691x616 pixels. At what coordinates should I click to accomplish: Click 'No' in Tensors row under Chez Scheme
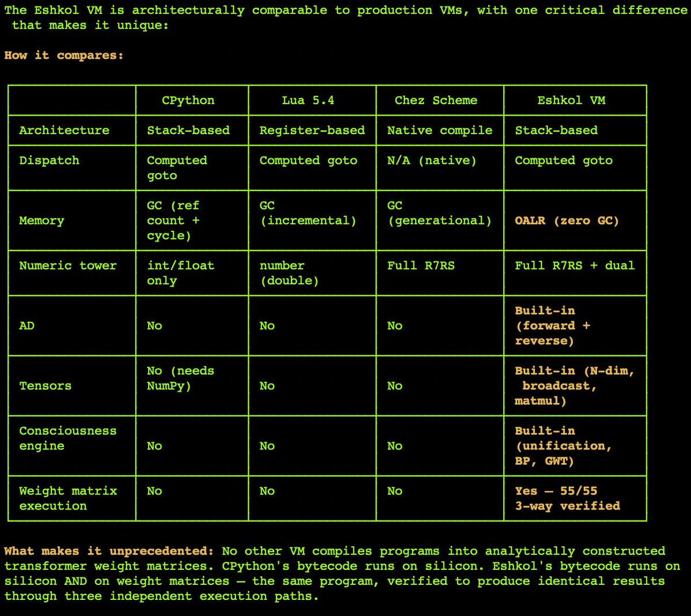(394, 386)
